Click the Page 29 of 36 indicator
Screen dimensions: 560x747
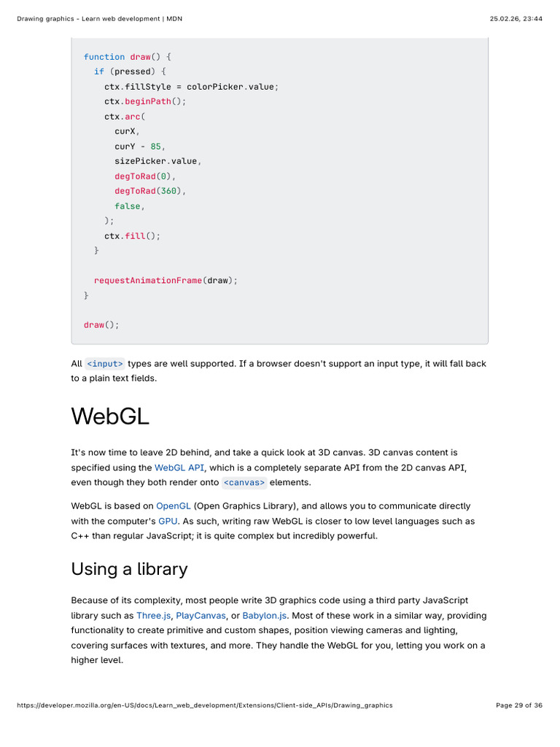[519, 705]
